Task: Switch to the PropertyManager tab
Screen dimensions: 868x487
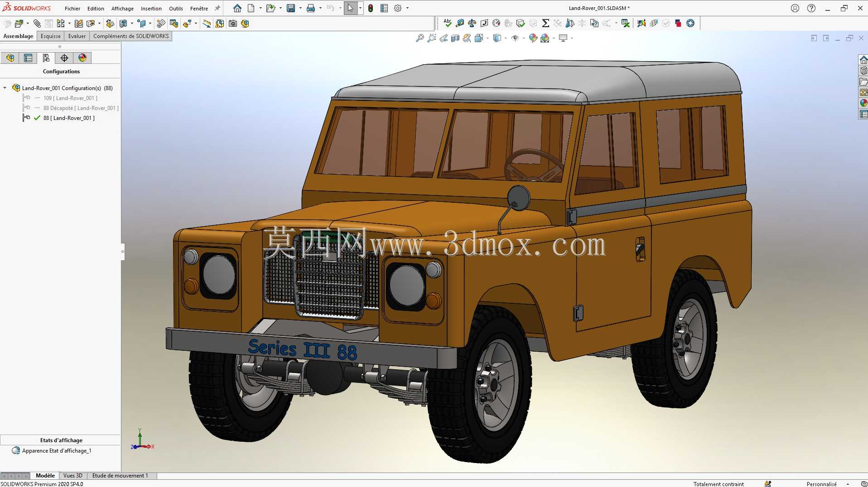Action: (28, 58)
